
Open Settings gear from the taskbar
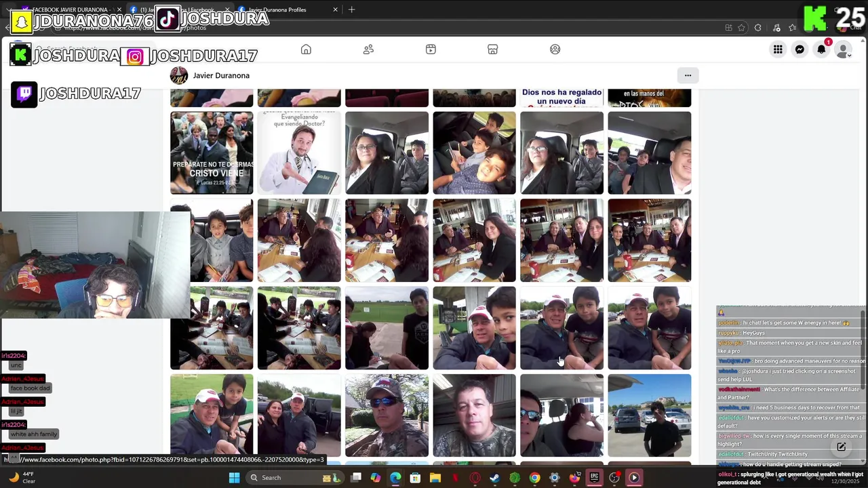tap(554, 478)
